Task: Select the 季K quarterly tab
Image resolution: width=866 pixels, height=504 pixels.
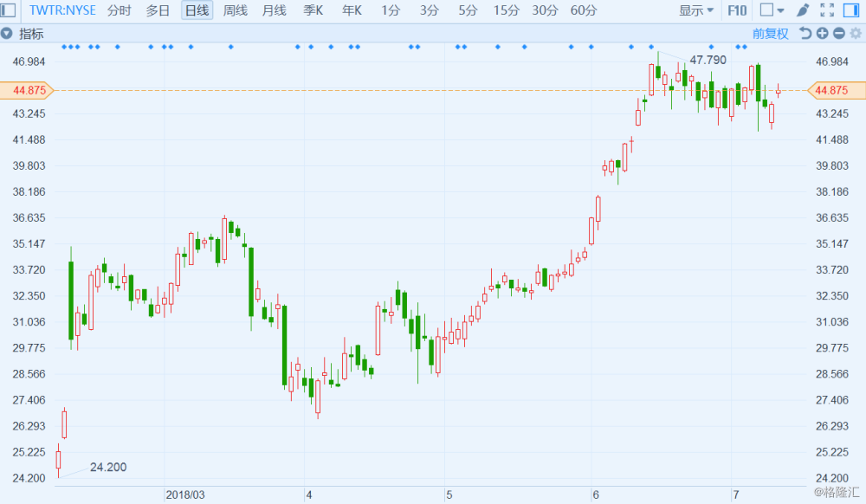Action: pyautogui.click(x=313, y=10)
